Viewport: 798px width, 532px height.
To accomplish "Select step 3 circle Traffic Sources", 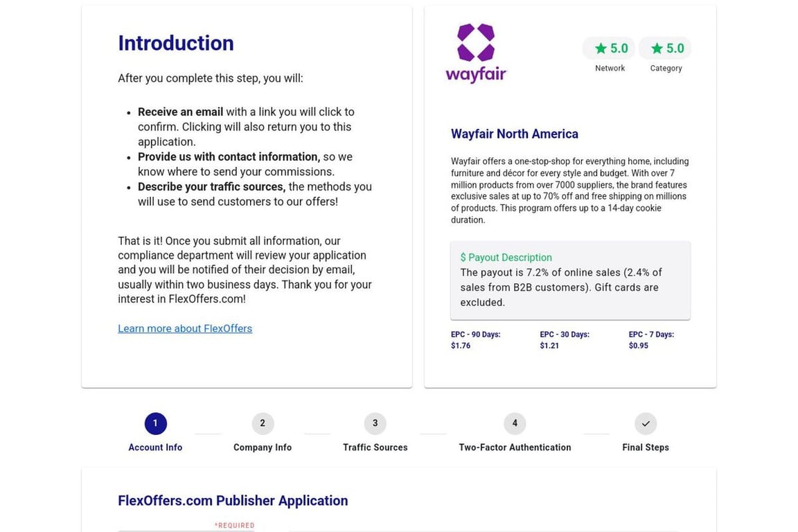I will [375, 423].
